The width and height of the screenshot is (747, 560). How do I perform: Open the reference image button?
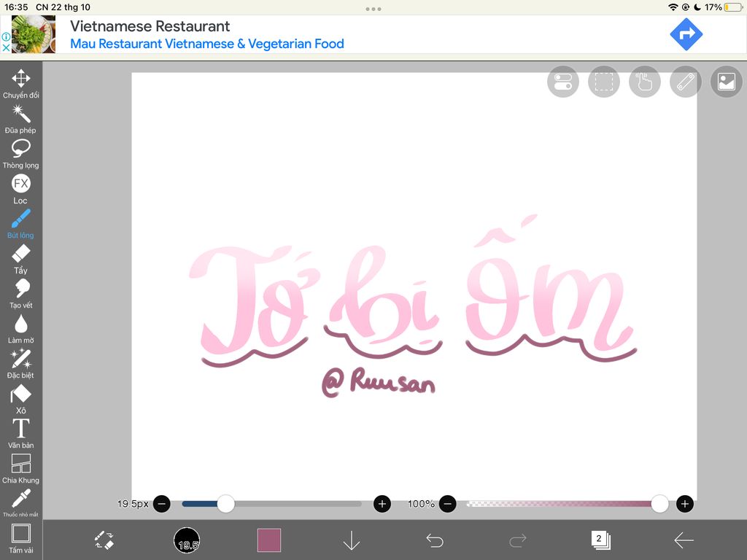pos(727,82)
